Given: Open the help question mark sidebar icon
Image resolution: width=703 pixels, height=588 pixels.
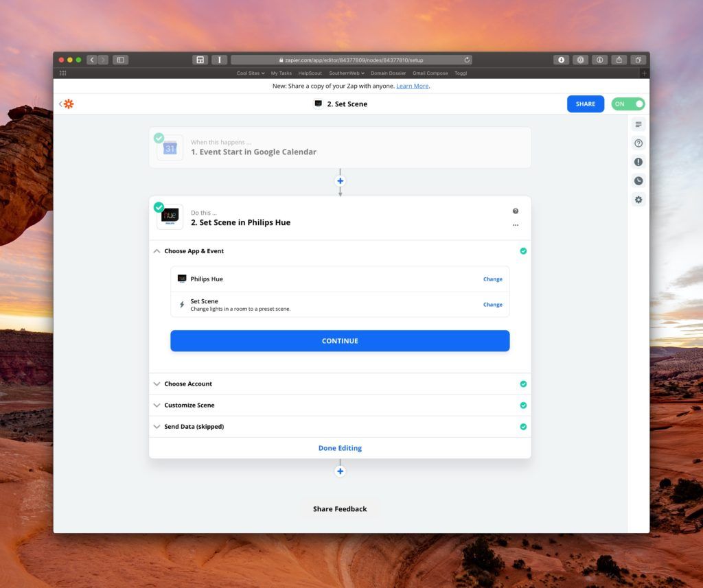Looking at the screenshot, I should pos(638,143).
